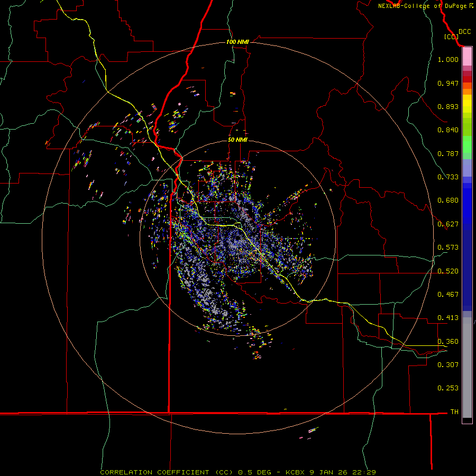Click the 0.360 scale value

coord(448,342)
